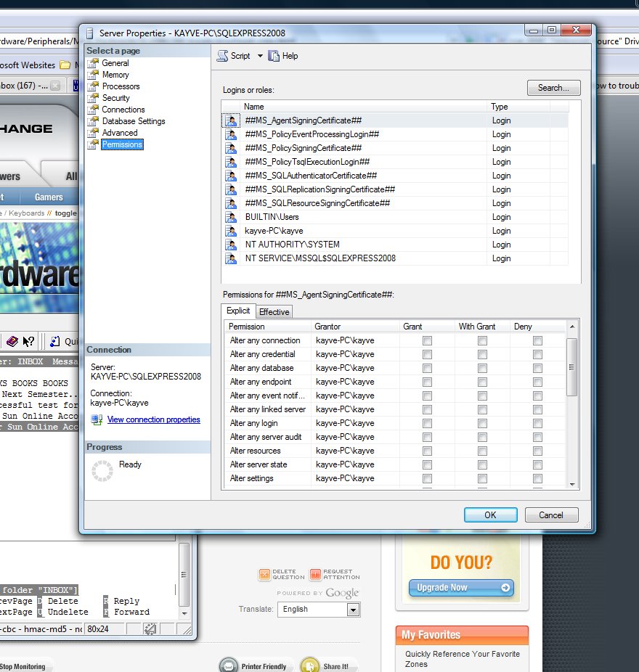
Task: Click login icon for BUILTIN\Users
Action: (231, 217)
